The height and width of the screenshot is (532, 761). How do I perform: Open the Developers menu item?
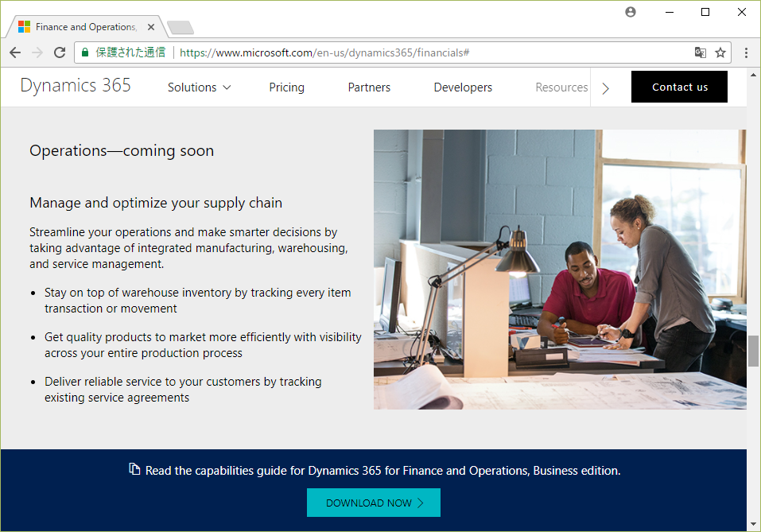click(463, 87)
